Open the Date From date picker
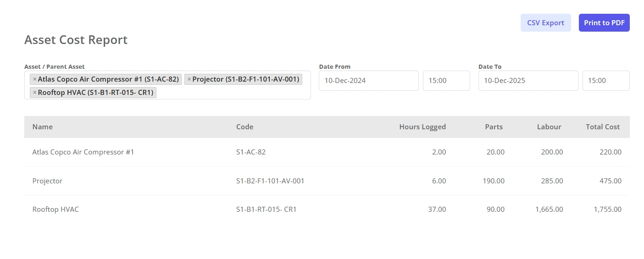 [369, 81]
